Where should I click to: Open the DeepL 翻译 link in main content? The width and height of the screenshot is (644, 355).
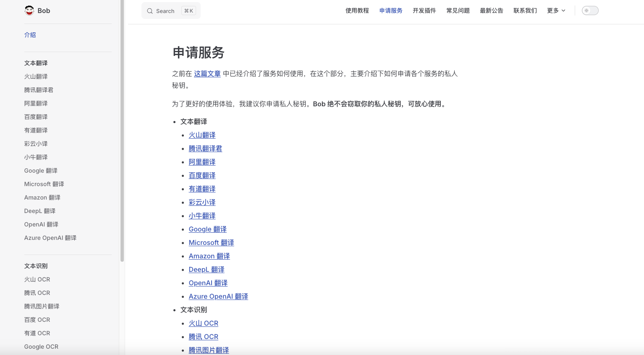(207, 269)
